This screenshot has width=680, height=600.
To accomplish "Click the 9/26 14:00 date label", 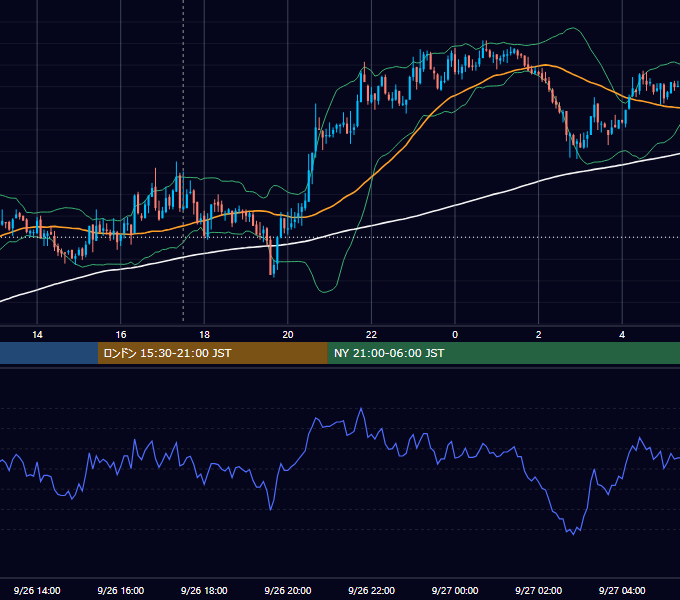I will pyautogui.click(x=37, y=590).
